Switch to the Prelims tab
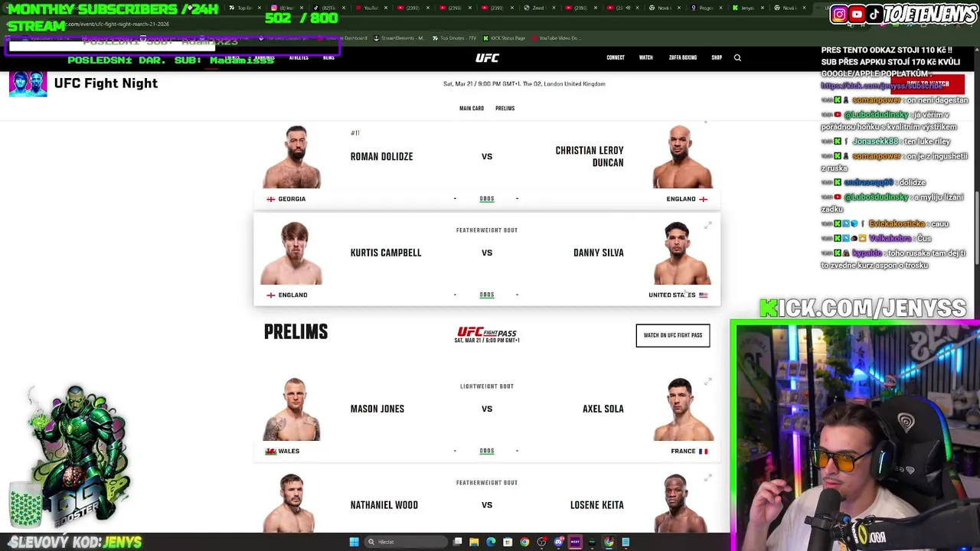The height and width of the screenshot is (551, 980). click(505, 109)
